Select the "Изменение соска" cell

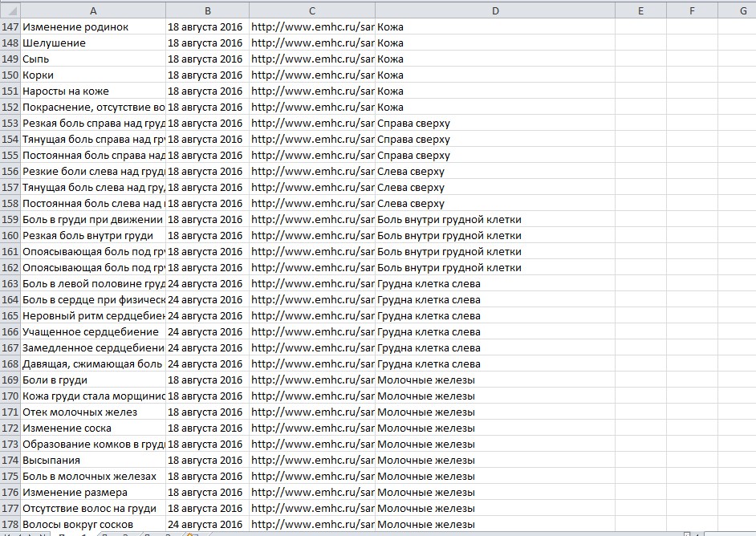[x=93, y=428]
